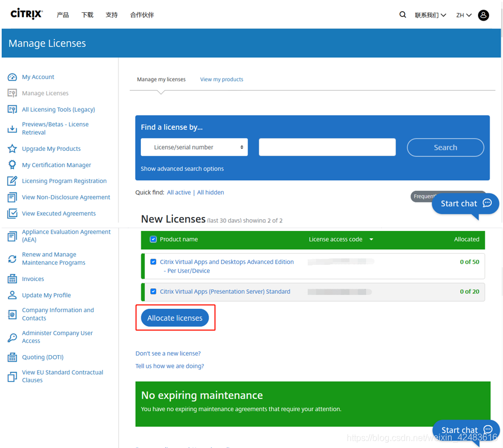Open the 下载 menu
503x448 pixels.
(87, 15)
